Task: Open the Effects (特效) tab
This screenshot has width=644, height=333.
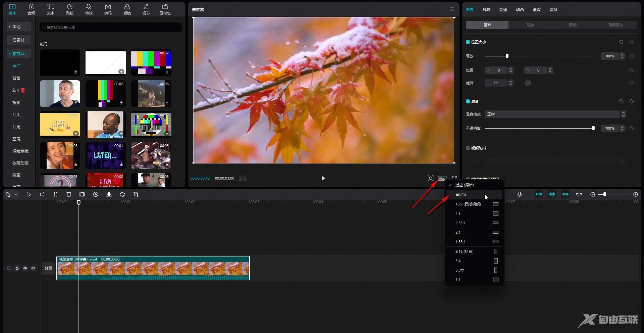Action: point(89,9)
